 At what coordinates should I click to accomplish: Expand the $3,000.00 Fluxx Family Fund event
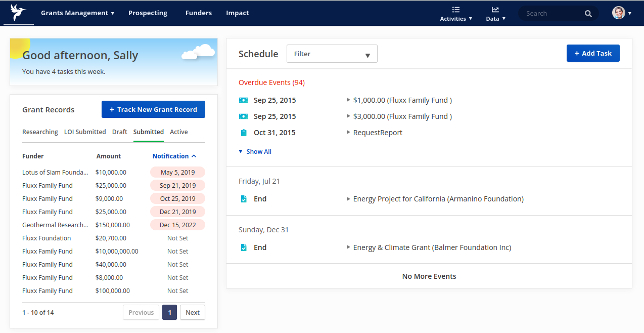pyautogui.click(x=348, y=116)
